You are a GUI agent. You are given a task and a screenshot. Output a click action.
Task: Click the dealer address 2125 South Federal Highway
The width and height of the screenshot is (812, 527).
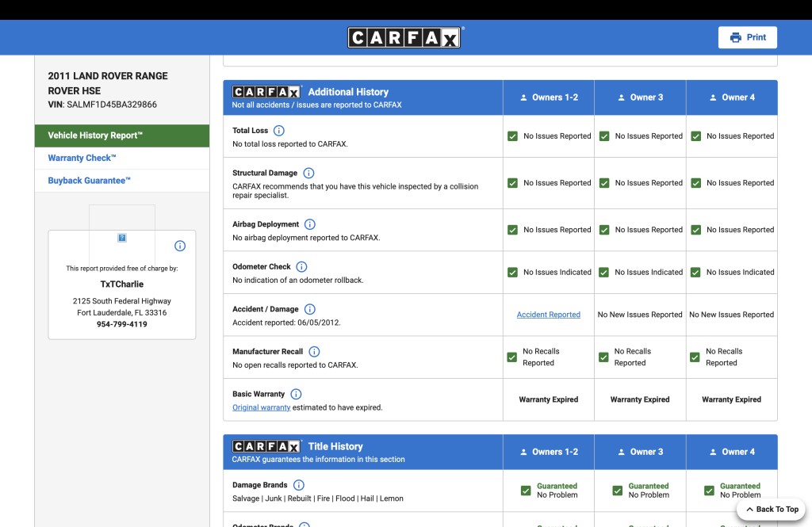pos(121,301)
